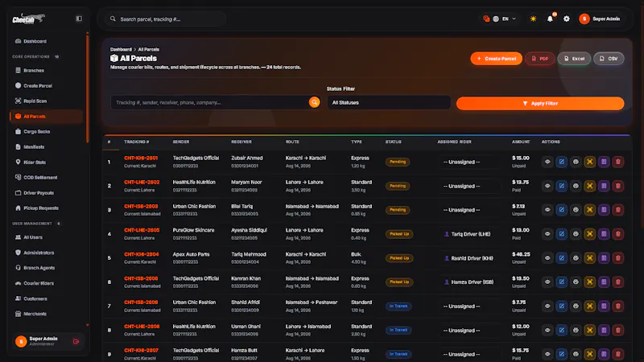
Task: View parcel CHT-KHI-2604 via eye icon
Action: coord(547,258)
